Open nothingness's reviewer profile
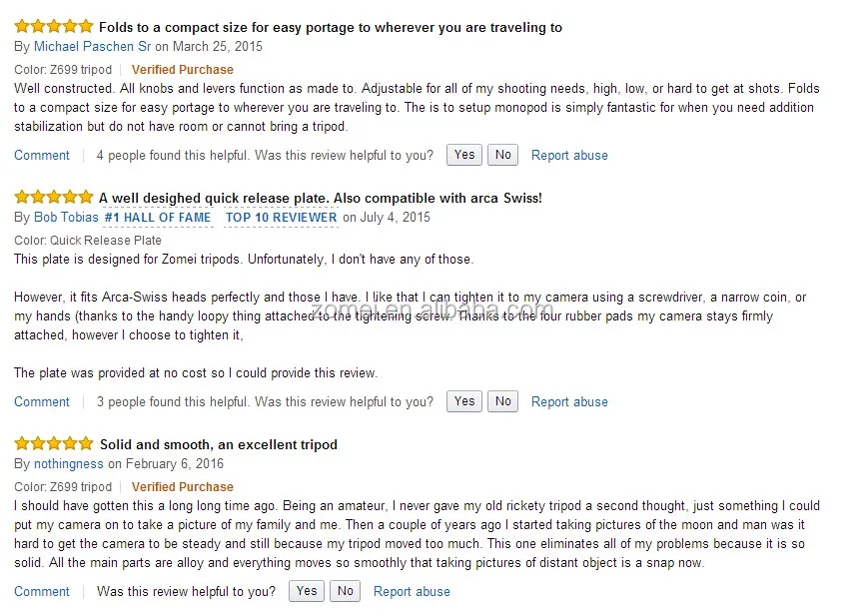This screenshot has height=616, width=862. coord(68,463)
